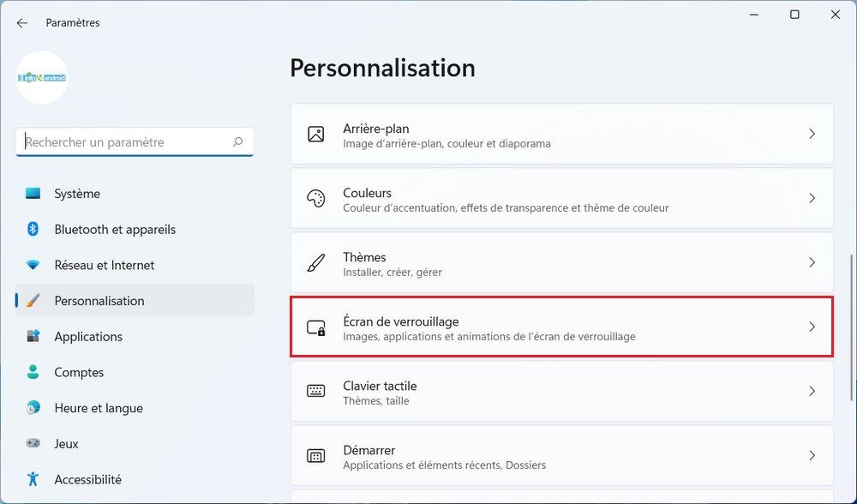Click the Clavier tactile keyboard icon

pyautogui.click(x=315, y=392)
